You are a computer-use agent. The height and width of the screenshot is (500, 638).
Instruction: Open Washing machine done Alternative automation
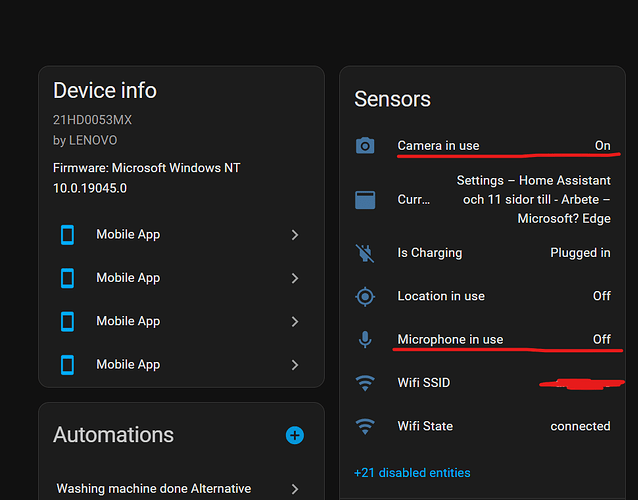click(153, 489)
